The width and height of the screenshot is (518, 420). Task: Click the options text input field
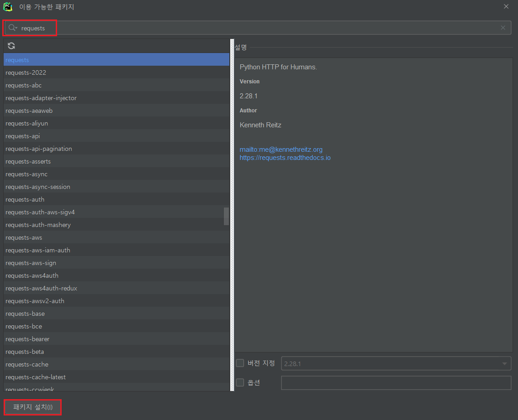[396, 383]
